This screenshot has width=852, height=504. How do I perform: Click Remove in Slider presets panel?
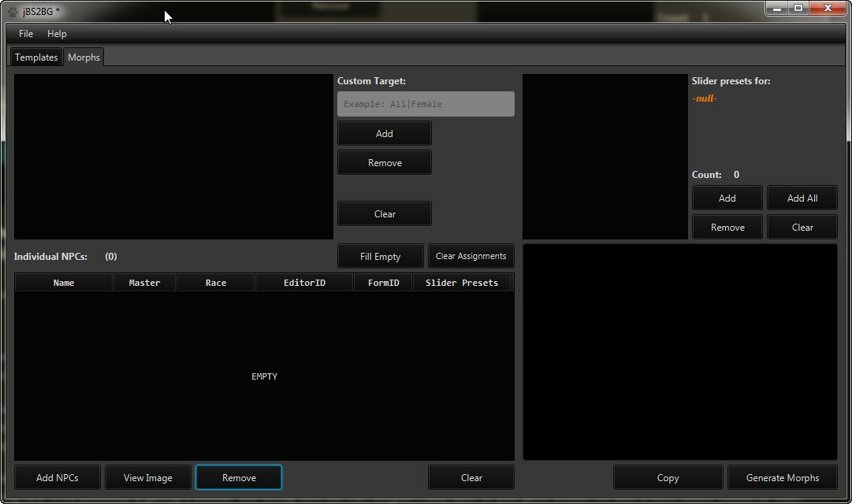727,228
